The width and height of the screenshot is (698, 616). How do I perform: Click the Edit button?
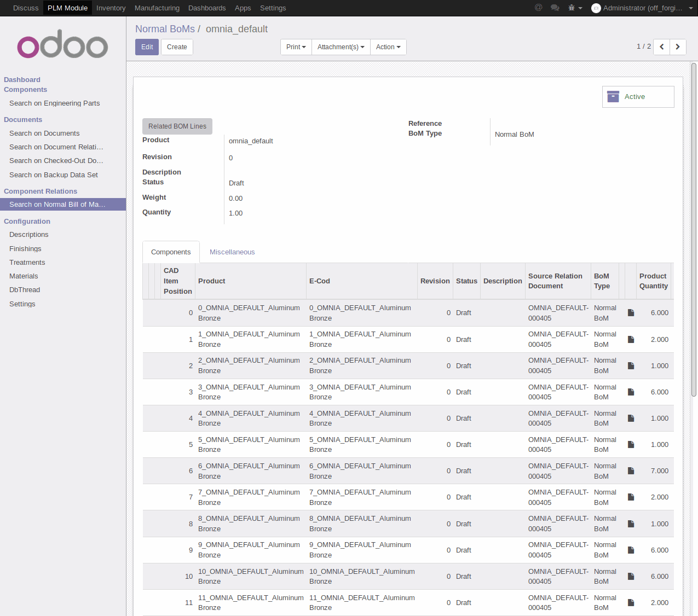(x=146, y=47)
